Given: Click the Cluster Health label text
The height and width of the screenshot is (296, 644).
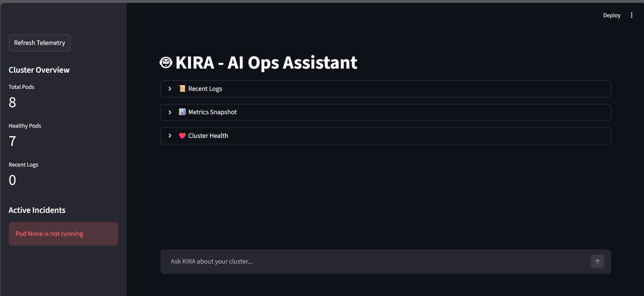Looking at the screenshot, I should (208, 135).
